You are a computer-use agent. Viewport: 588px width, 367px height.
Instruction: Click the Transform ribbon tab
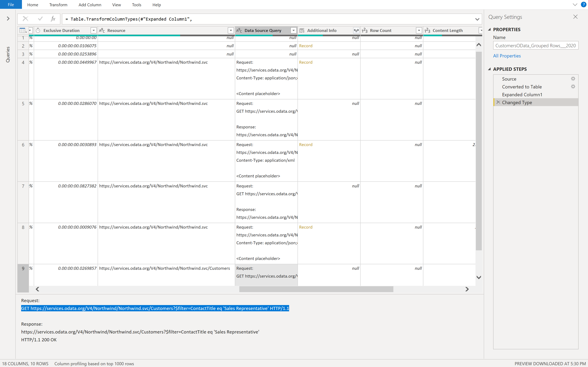tap(58, 5)
